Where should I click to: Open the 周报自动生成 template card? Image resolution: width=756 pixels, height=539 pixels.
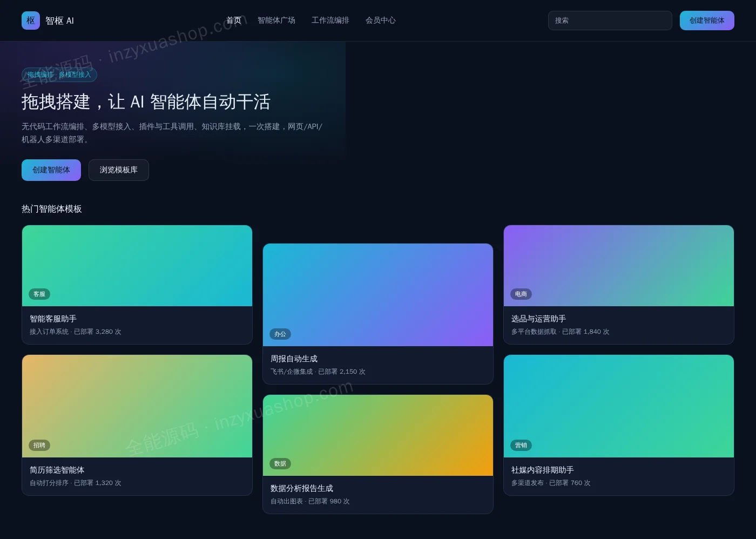click(x=378, y=314)
